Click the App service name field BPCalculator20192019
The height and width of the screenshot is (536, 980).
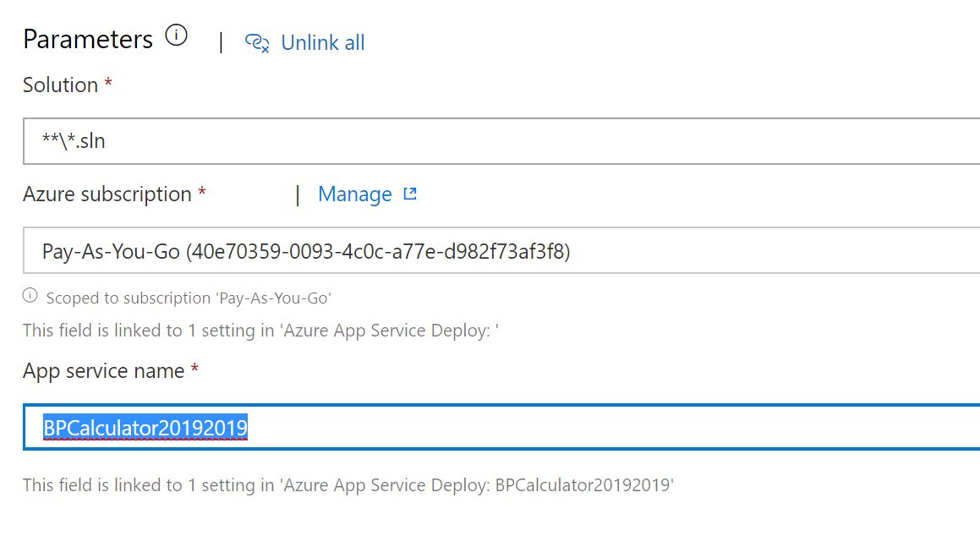tap(501, 427)
